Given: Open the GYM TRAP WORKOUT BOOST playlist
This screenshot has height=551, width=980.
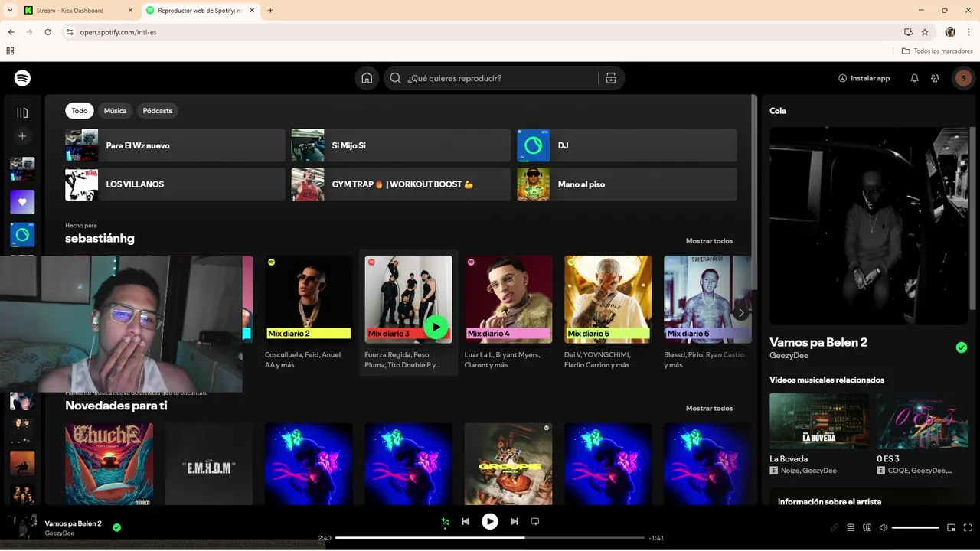Looking at the screenshot, I should coord(401,184).
